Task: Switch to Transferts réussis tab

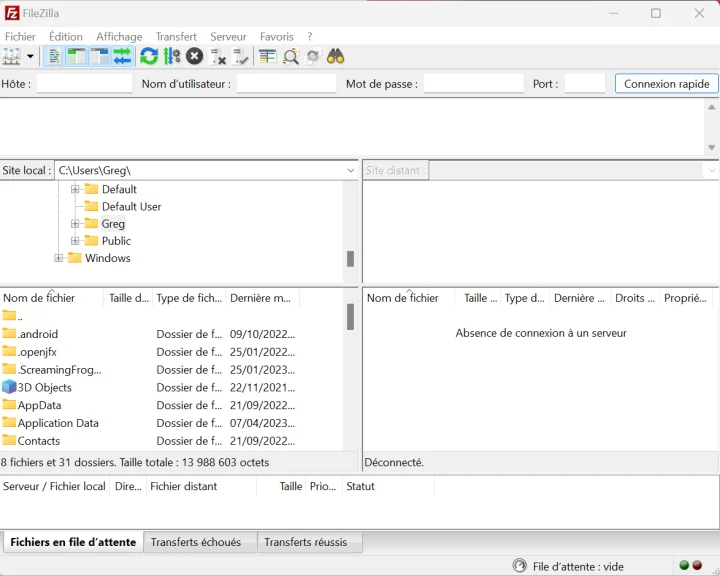Action: tap(310, 542)
